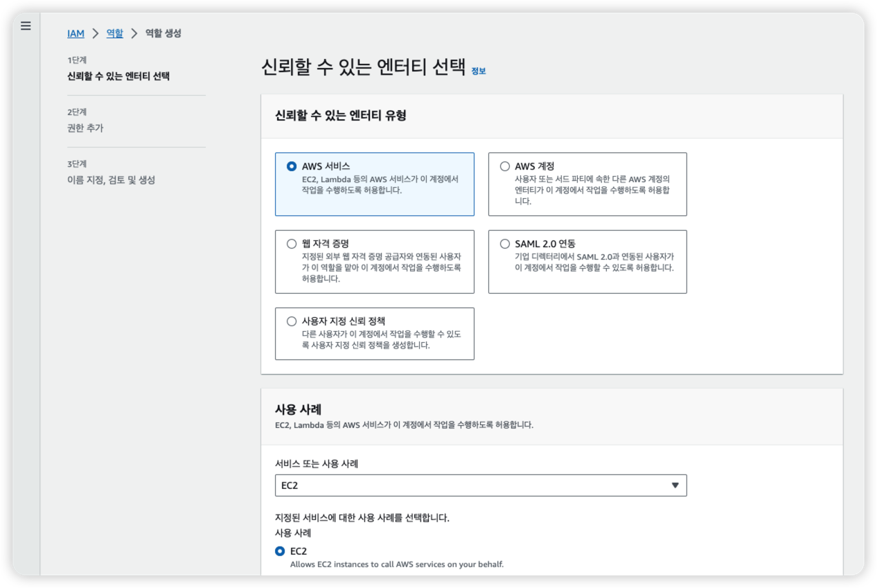This screenshot has width=877, height=588.
Task: Click the 신뢰할 수 있는 엔터티 유형 heading
Action: point(341,116)
